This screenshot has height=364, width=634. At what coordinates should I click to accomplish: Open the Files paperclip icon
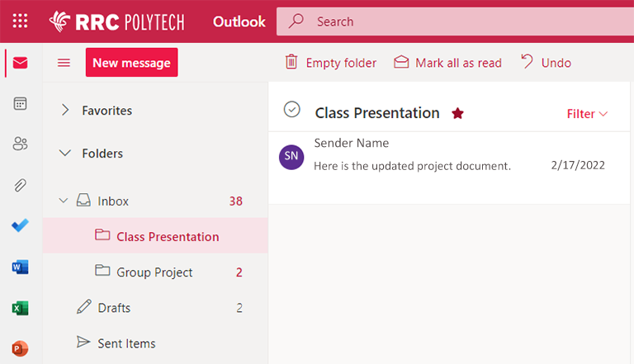[x=20, y=185]
